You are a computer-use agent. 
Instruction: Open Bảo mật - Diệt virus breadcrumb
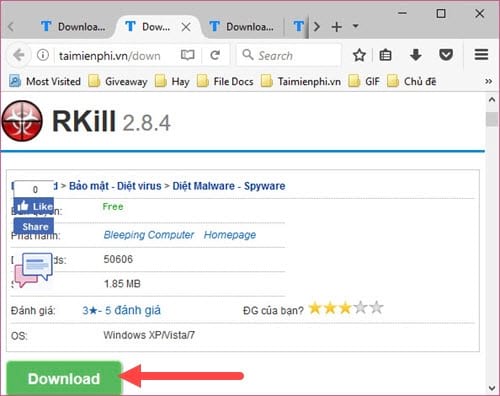pos(115,186)
